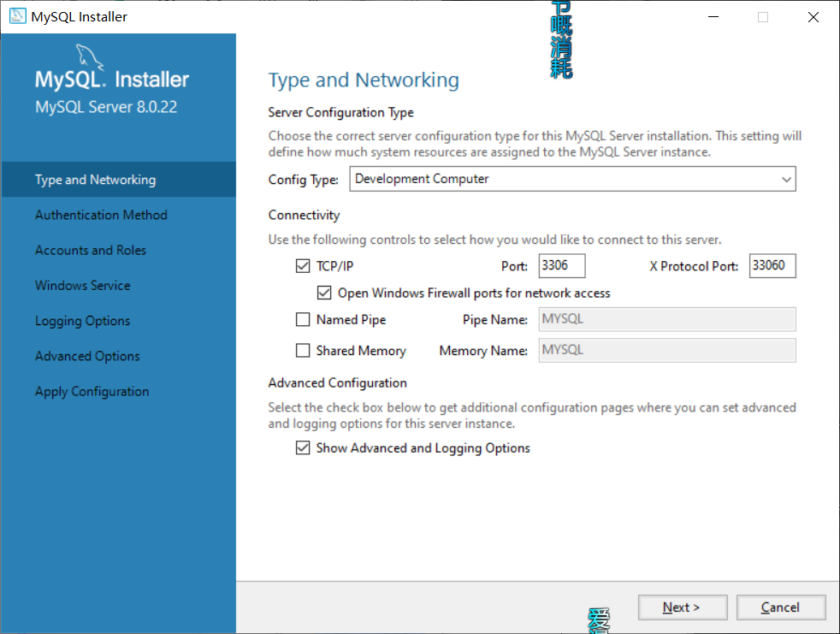Enable the Named Pipe checkbox
This screenshot has width=840, height=634.
coord(303,319)
